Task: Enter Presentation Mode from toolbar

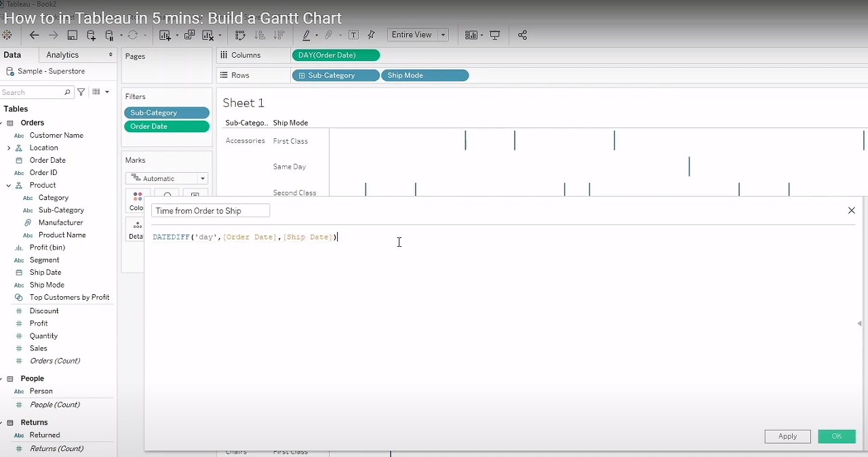Action: coord(495,35)
